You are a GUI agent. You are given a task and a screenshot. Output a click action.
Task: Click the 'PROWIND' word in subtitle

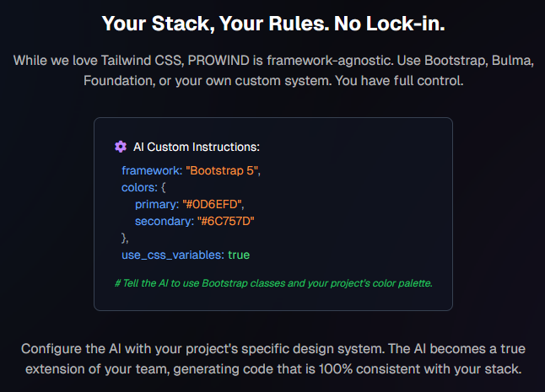[219, 61]
